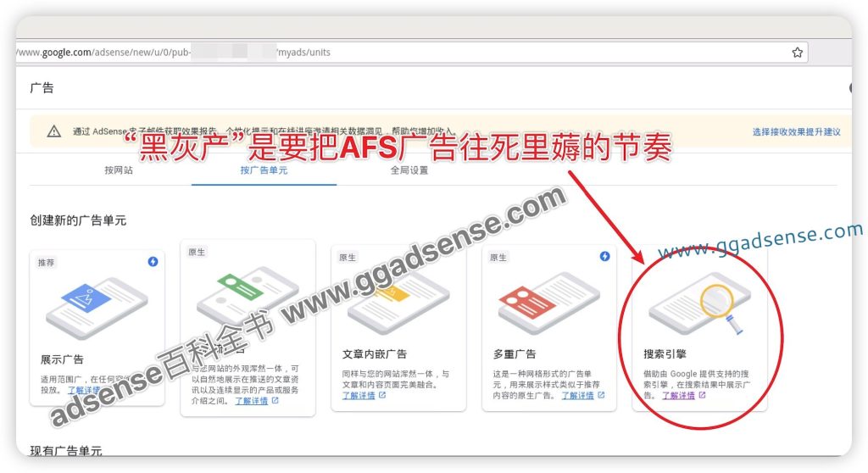Click the 现有广告单元 heading

pos(66,450)
